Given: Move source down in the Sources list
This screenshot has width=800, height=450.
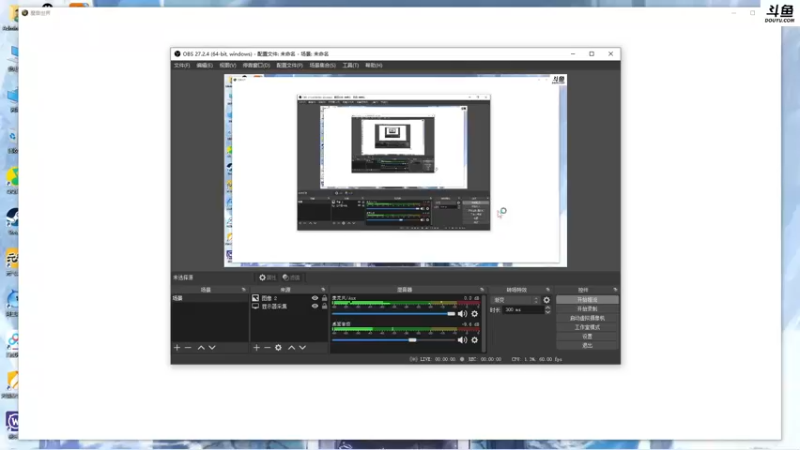Looking at the screenshot, I should click(x=303, y=347).
